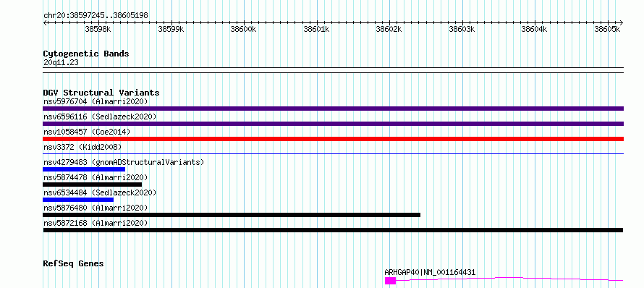Click the nsv1058457 (Coe2014) label
The height and width of the screenshot is (288, 644).
pyautogui.click(x=87, y=132)
